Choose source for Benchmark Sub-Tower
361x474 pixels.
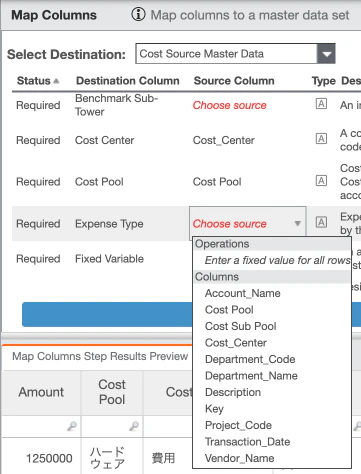[x=230, y=105]
